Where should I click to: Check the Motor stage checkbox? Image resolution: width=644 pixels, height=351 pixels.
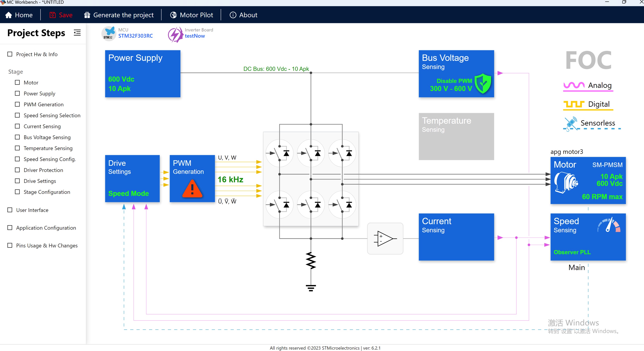tap(17, 82)
